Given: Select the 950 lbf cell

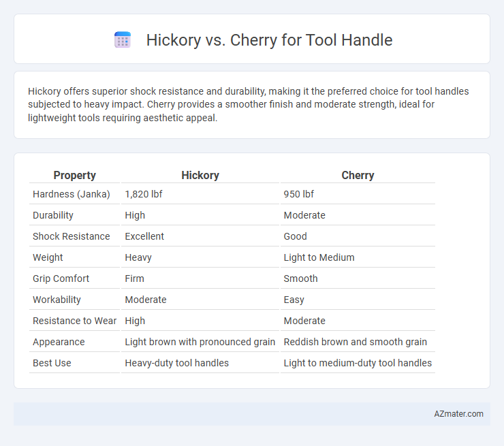Looking at the screenshot, I should coord(358,194).
